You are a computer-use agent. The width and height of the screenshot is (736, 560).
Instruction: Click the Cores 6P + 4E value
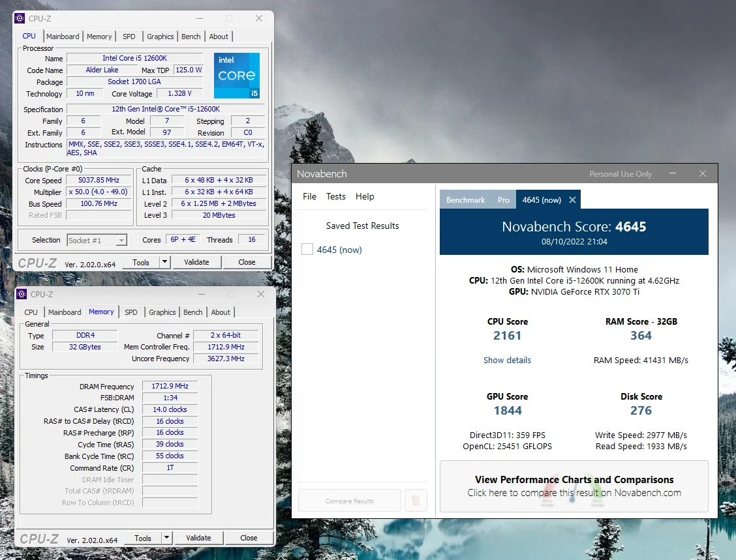pyautogui.click(x=183, y=240)
